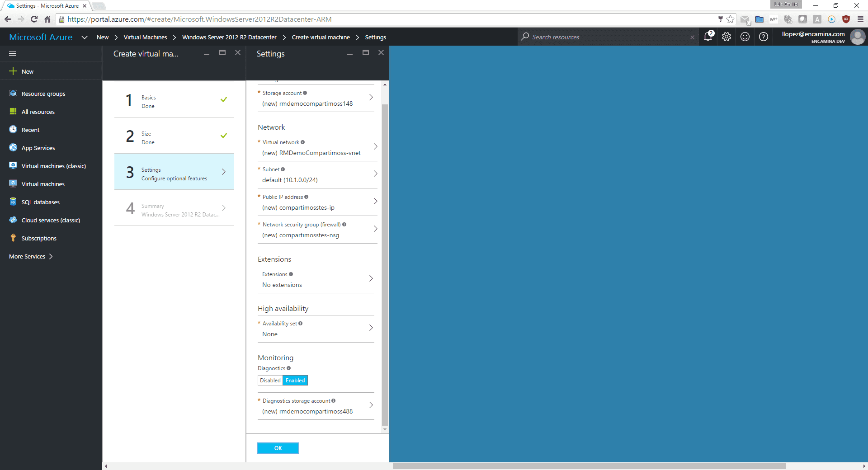The width and height of the screenshot is (868, 470).
Task: Open portal settings gear icon
Action: click(x=726, y=37)
